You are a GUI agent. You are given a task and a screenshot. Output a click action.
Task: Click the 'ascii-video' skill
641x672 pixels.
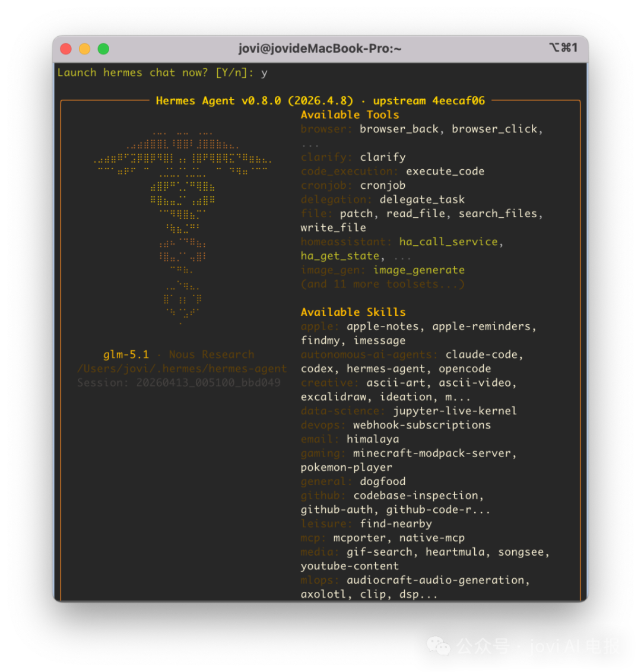475,383
